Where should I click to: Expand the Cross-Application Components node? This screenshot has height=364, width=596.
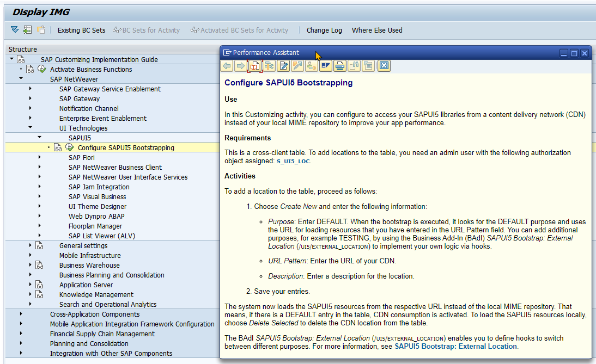point(20,314)
